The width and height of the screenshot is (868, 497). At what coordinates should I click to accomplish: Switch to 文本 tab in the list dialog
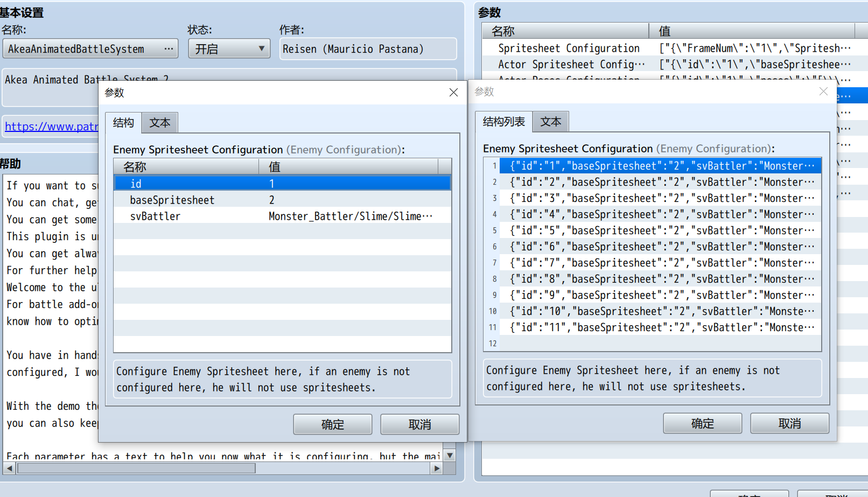[551, 122]
